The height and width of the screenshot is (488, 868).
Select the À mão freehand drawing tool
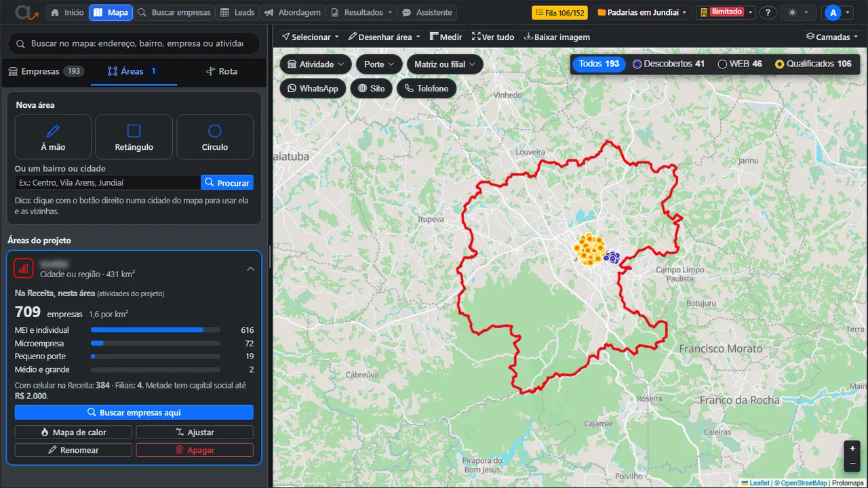tap(53, 137)
